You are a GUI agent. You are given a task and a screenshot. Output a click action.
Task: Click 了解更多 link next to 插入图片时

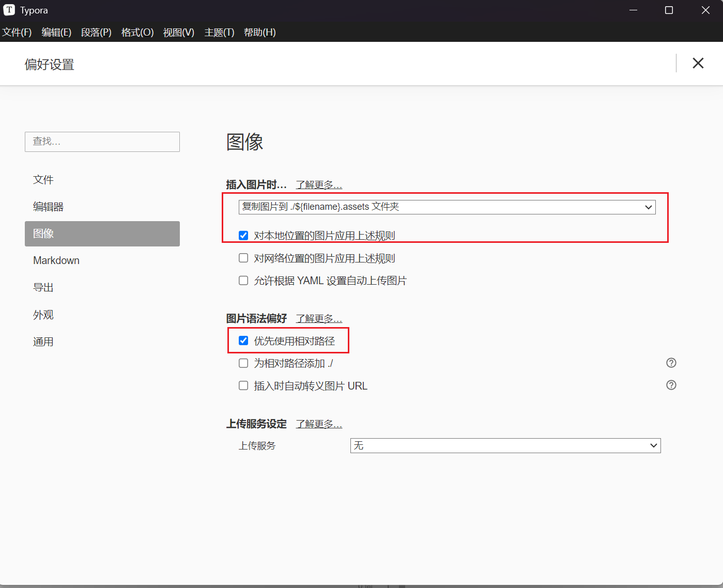[319, 185]
